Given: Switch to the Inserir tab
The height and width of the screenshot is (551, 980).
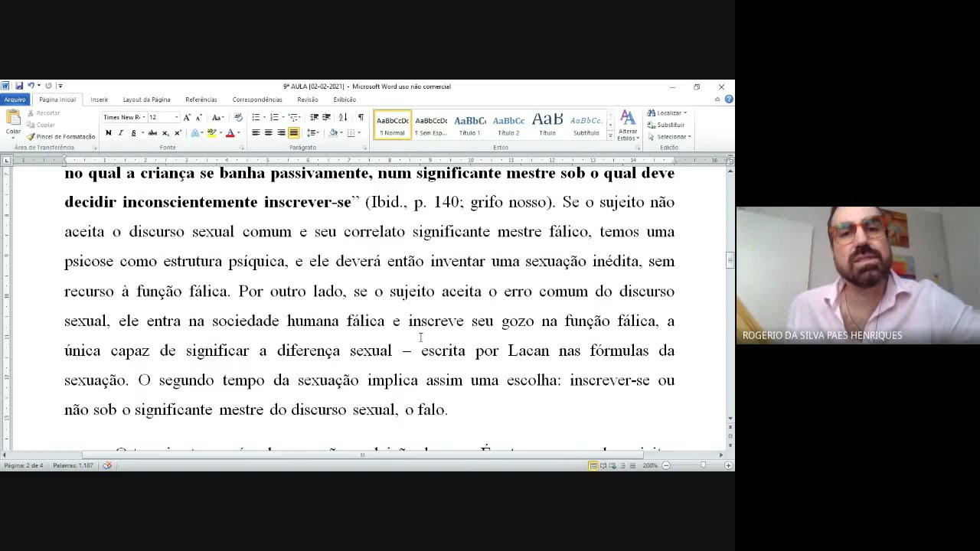Looking at the screenshot, I should point(99,99).
